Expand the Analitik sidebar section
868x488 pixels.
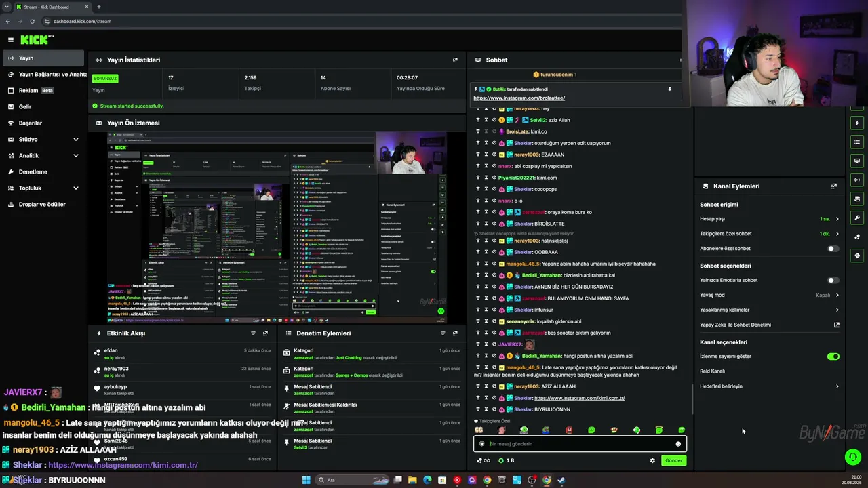tap(43, 156)
